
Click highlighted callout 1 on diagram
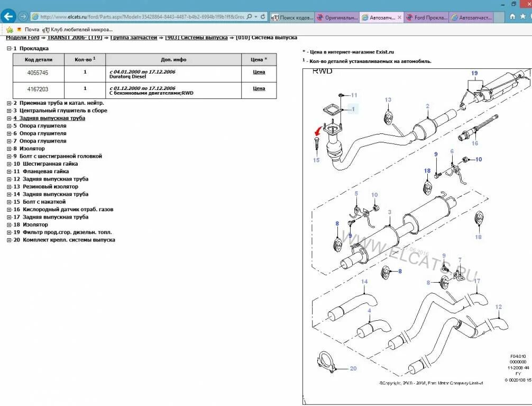click(x=353, y=109)
